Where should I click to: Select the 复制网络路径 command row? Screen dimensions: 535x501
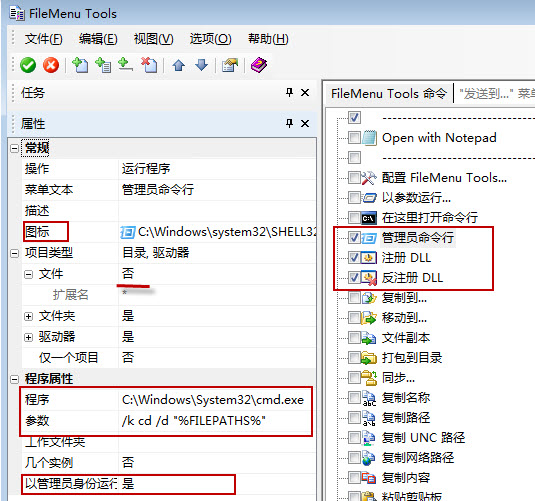(x=418, y=458)
